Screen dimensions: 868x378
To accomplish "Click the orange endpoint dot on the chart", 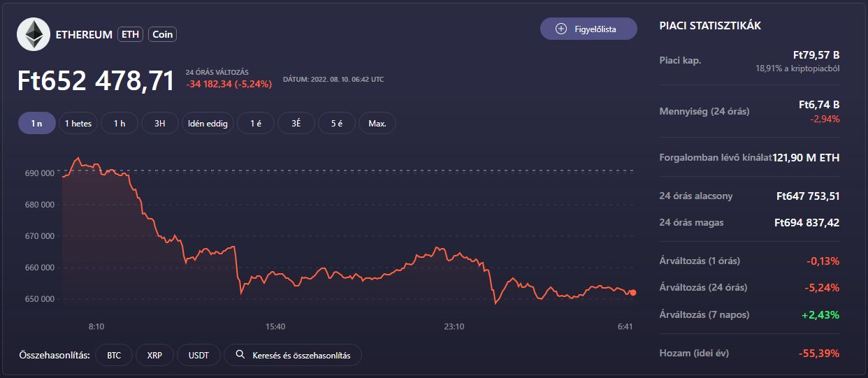I will pos(633,293).
